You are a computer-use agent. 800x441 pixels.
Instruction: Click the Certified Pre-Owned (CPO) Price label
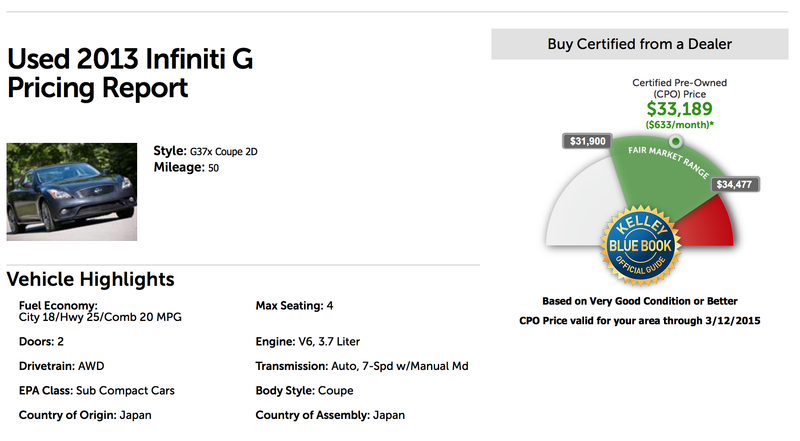pyautogui.click(x=680, y=88)
